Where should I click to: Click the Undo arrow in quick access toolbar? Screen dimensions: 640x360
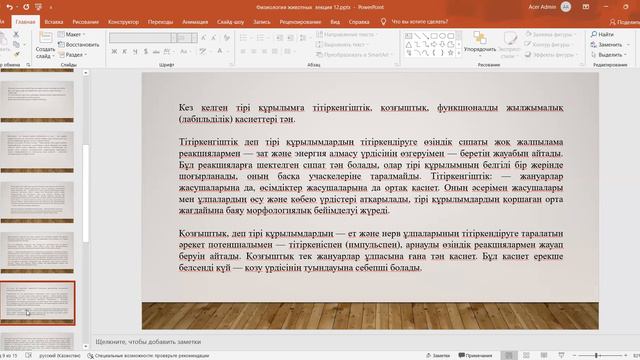coord(9,7)
